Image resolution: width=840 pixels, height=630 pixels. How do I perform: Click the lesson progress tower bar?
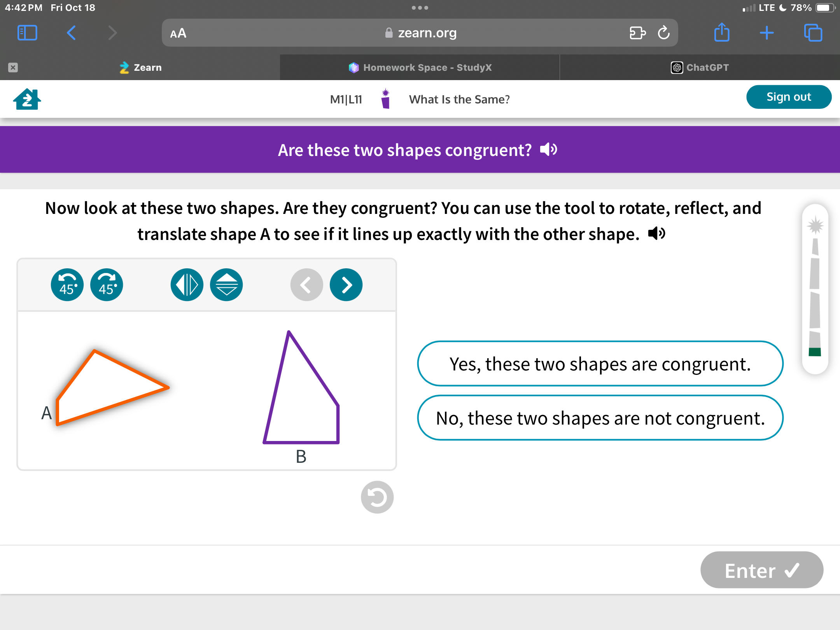(815, 289)
